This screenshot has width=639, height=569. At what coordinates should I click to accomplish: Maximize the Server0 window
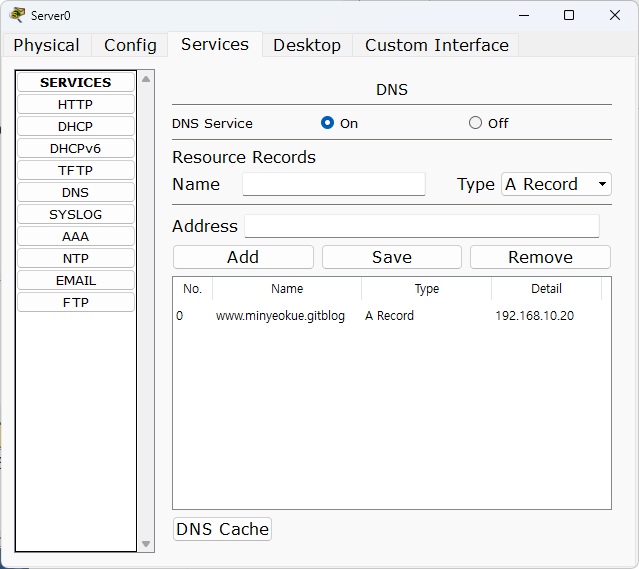569,15
